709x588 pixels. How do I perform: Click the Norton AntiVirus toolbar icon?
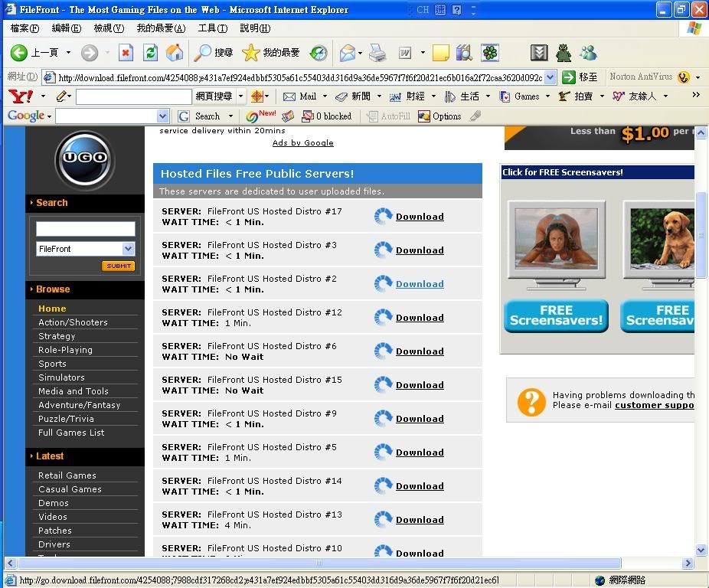tap(683, 77)
